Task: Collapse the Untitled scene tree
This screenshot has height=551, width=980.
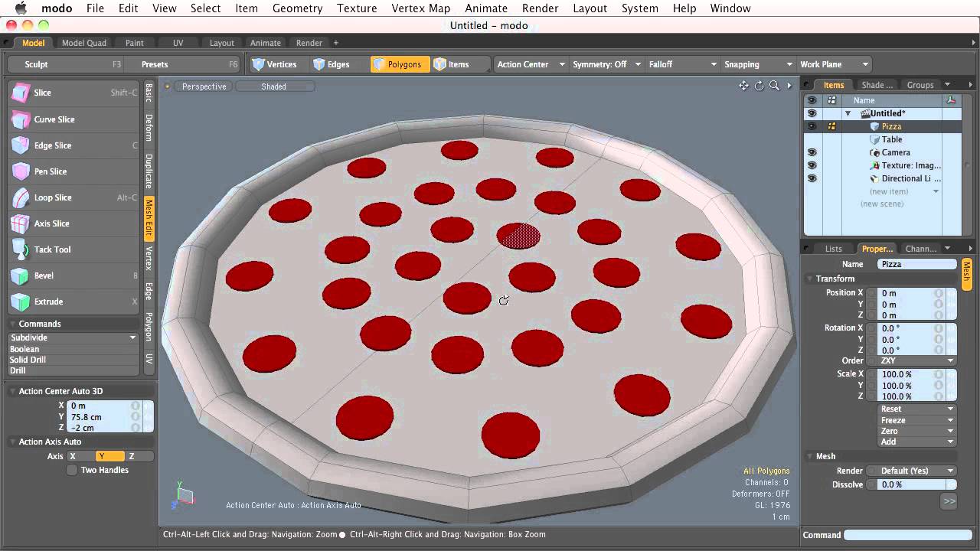Action: pyautogui.click(x=848, y=113)
